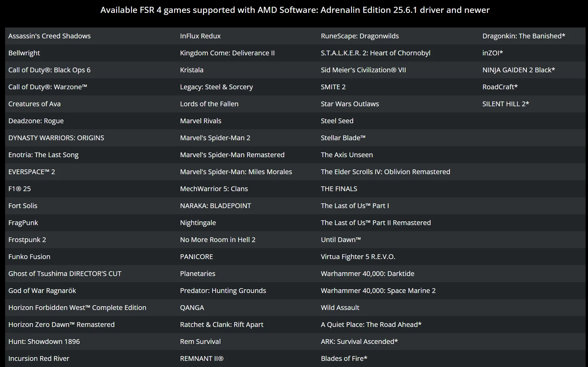Click the "Creatures of Ava" text

tap(35, 104)
